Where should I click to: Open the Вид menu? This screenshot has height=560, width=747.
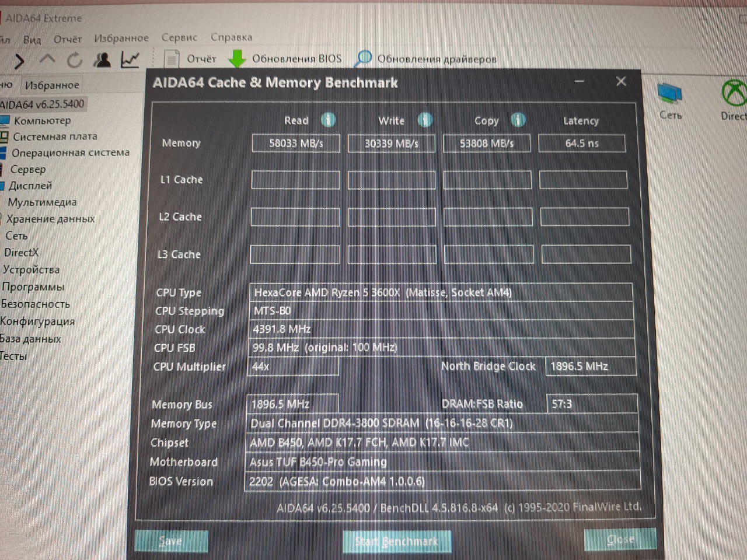tap(32, 40)
